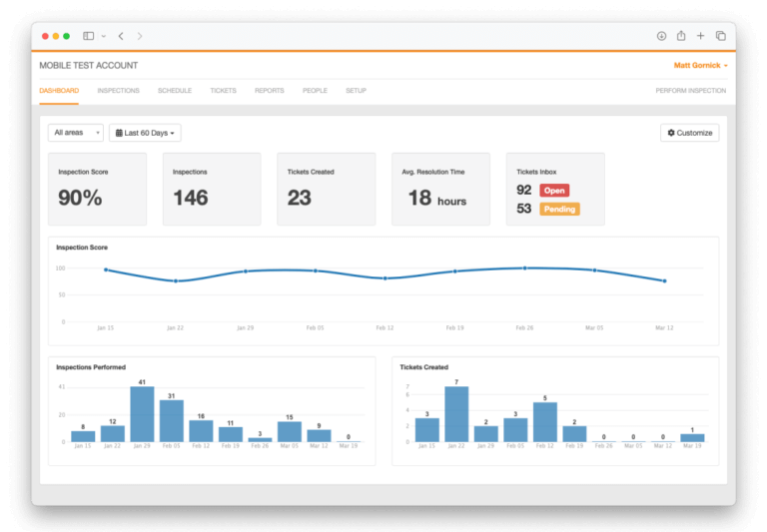Go to the Reports tab

click(269, 91)
